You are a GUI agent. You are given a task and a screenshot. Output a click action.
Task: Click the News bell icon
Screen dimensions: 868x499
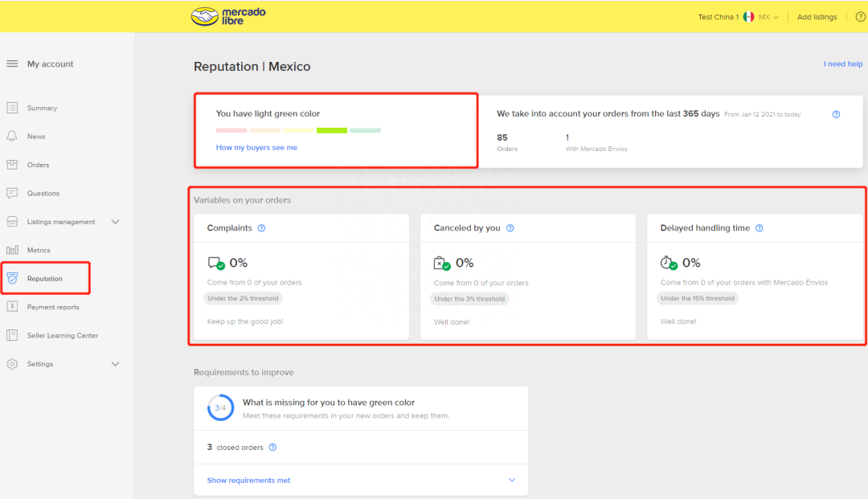coord(12,136)
